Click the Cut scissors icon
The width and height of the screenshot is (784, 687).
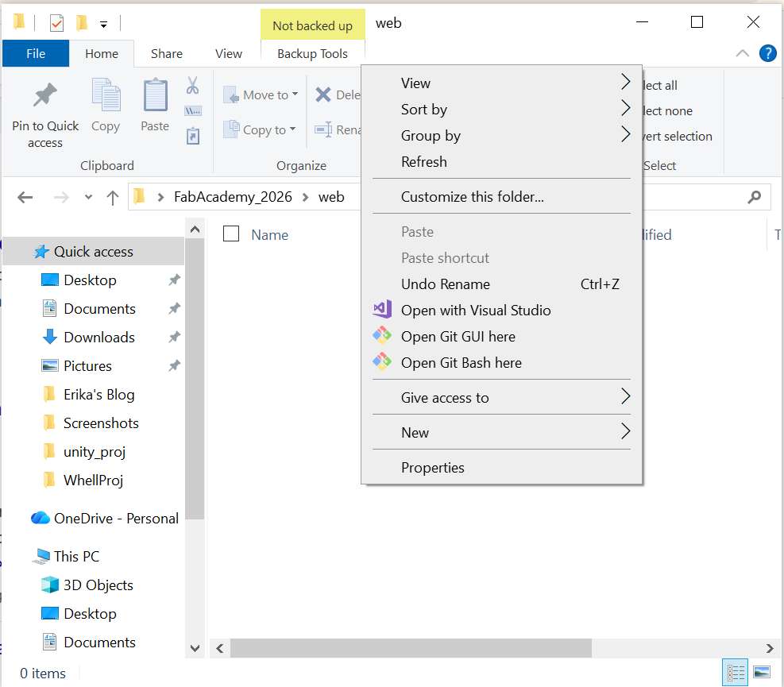click(192, 85)
